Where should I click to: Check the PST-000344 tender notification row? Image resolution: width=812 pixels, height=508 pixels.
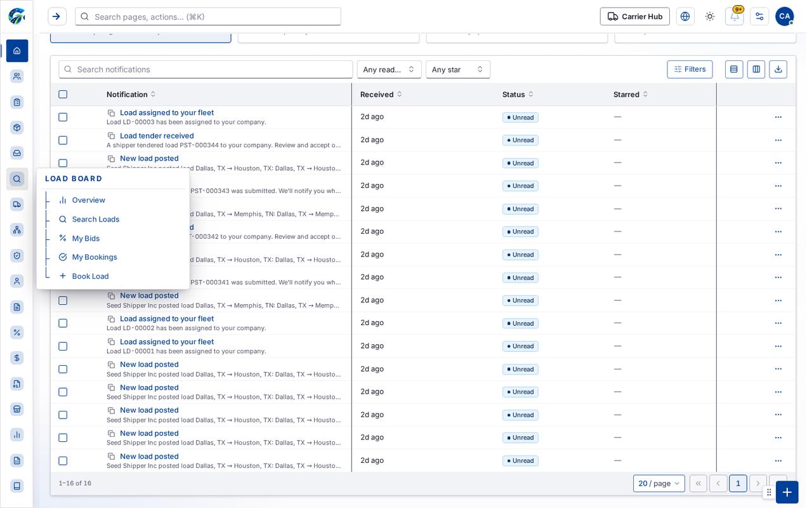63,140
